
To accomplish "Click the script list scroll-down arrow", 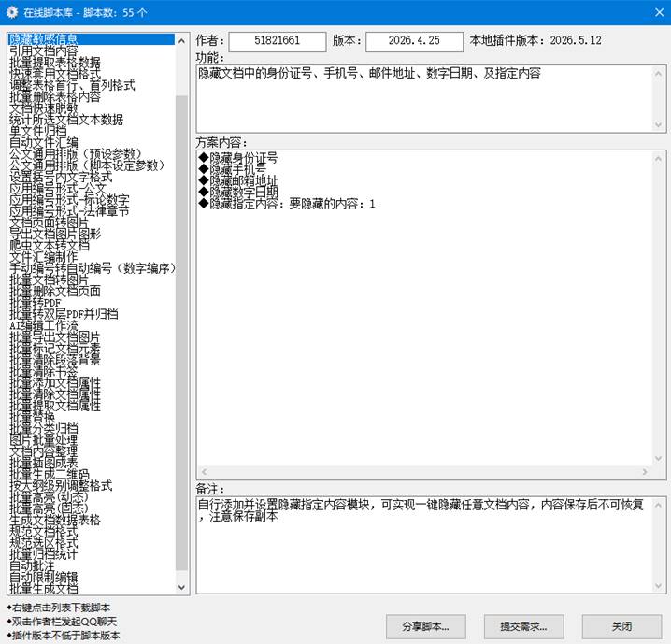I will 181,587.
